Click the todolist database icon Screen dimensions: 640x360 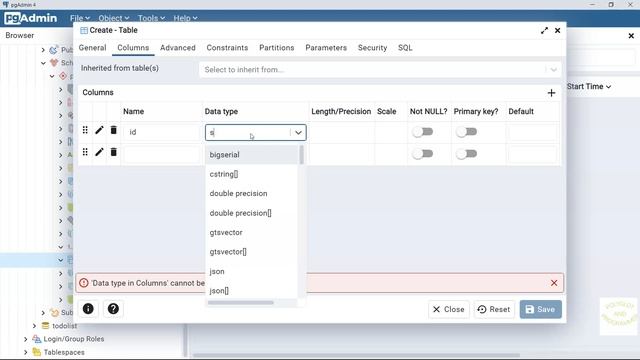click(x=46, y=326)
